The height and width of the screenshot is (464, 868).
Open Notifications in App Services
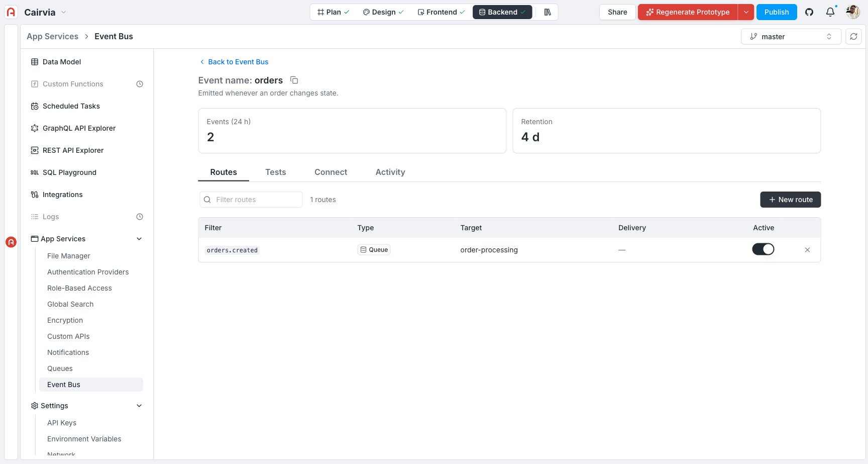pos(68,352)
